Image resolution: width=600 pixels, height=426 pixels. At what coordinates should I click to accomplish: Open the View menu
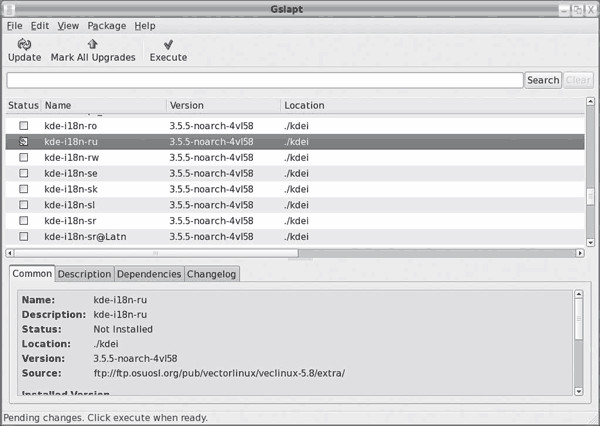(68, 25)
